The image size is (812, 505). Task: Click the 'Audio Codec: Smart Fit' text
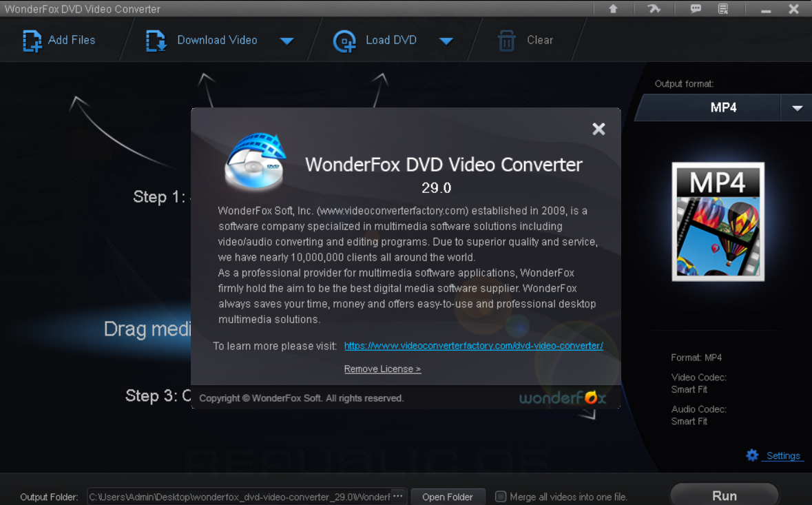coord(698,415)
